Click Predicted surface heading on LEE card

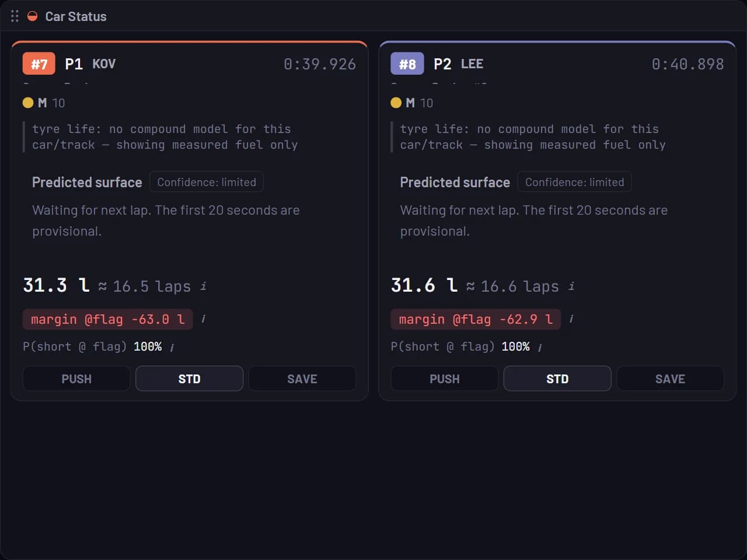point(455,182)
